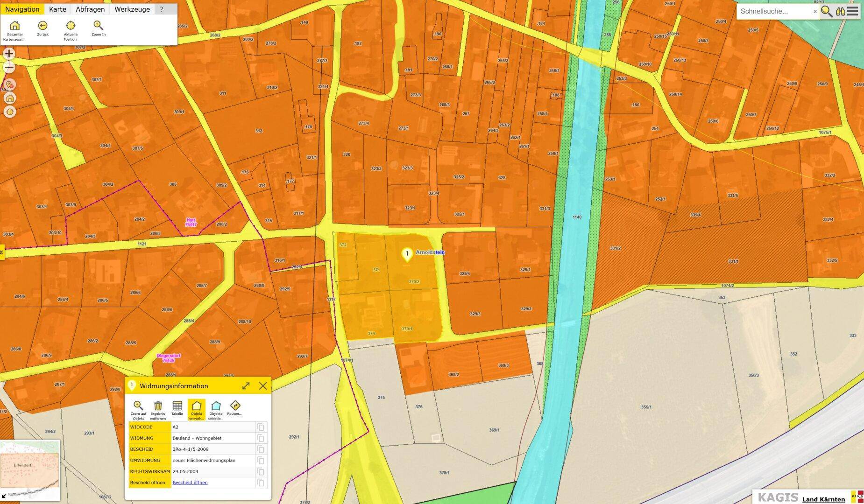Click the round home button on left map edge
This screenshot has width=864, height=504.
coord(9,98)
